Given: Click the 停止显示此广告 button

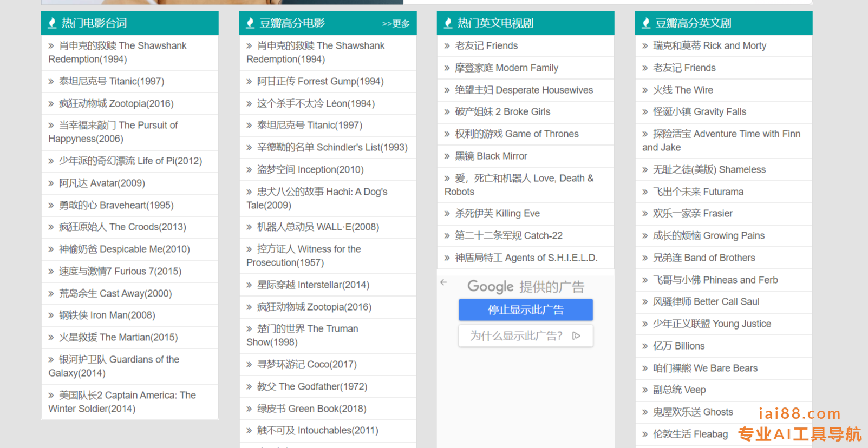Looking at the screenshot, I should 526,309.
